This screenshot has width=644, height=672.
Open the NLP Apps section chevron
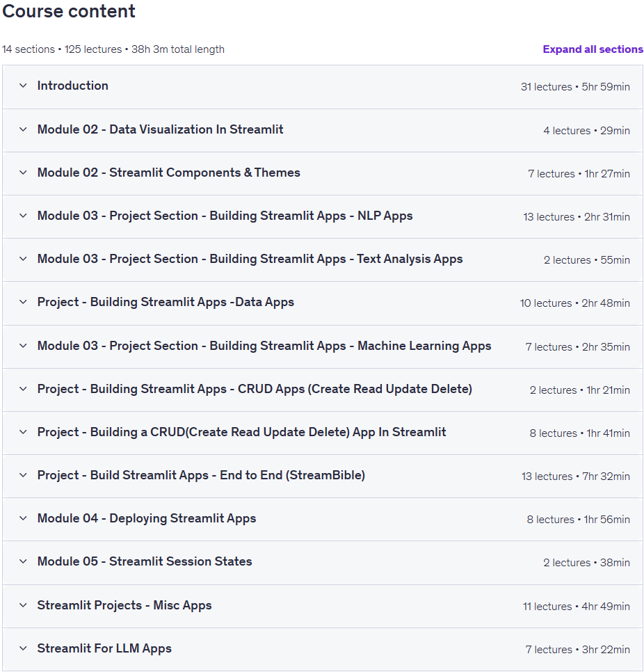tap(23, 216)
